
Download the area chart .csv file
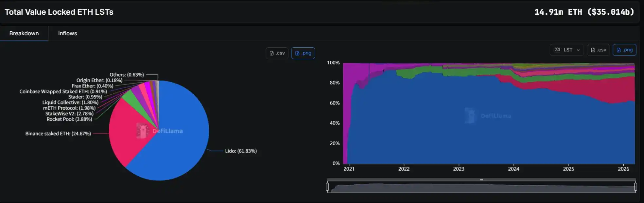tap(599, 50)
